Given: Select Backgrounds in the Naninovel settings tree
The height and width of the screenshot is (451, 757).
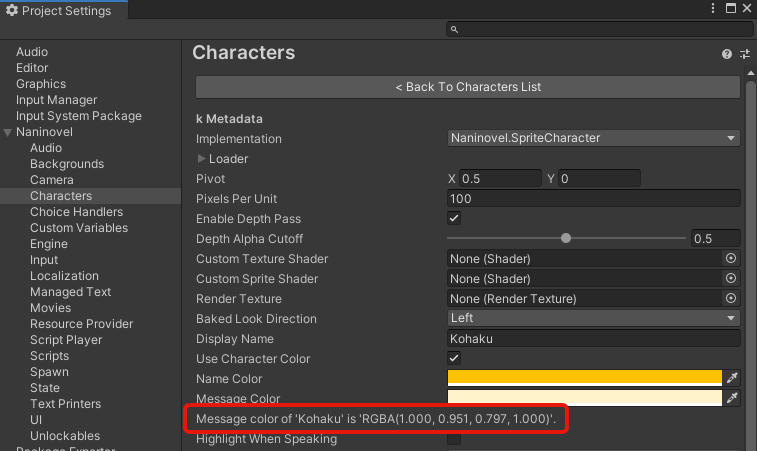Looking at the screenshot, I should pyautogui.click(x=67, y=164).
